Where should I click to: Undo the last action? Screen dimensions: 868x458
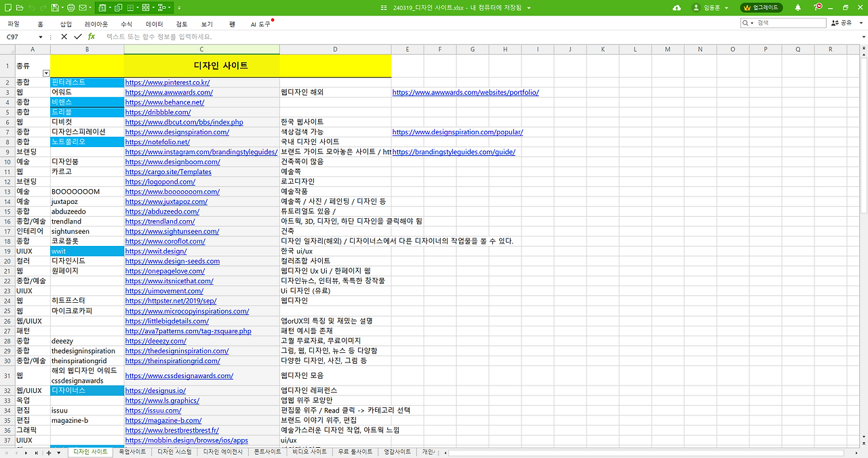tap(33, 7)
